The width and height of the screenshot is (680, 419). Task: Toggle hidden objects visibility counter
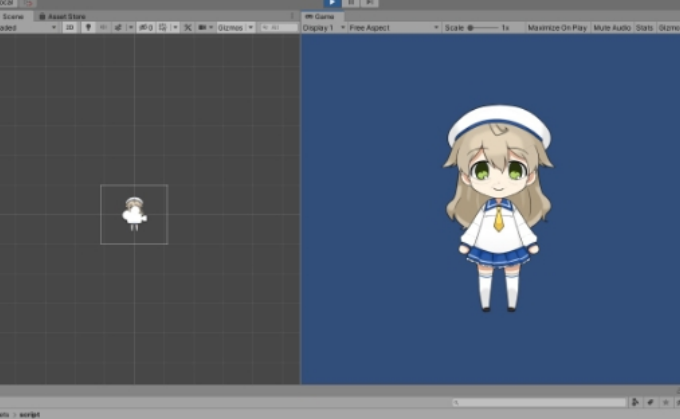click(146, 28)
